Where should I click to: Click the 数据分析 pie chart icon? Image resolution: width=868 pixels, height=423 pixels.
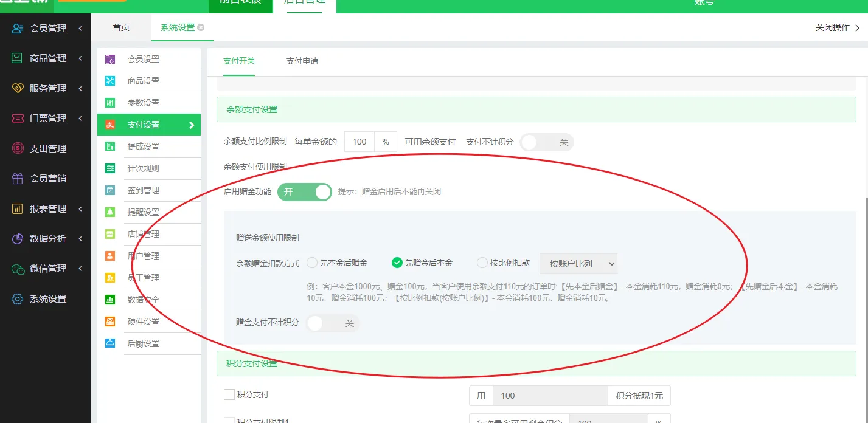pyautogui.click(x=18, y=238)
